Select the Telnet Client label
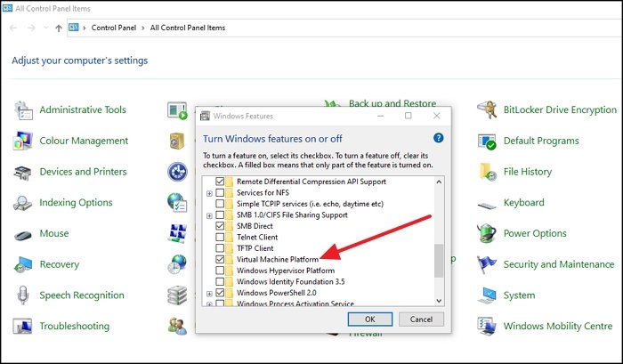This screenshot has height=364, width=623. click(257, 238)
